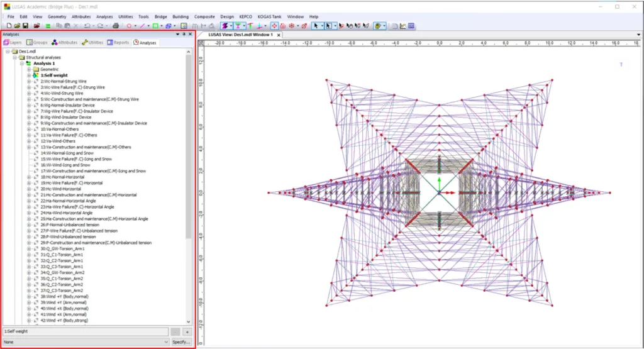Image resolution: width=644 pixels, height=349 pixels.
Task: Switch to the Layers panel tab
Action: tap(13, 43)
